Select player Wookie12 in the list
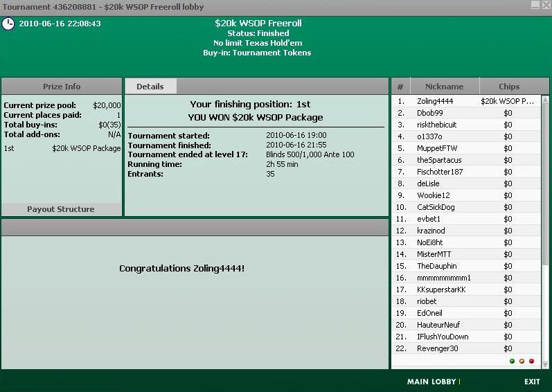The image size is (552, 392). click(x=466, y=195)
